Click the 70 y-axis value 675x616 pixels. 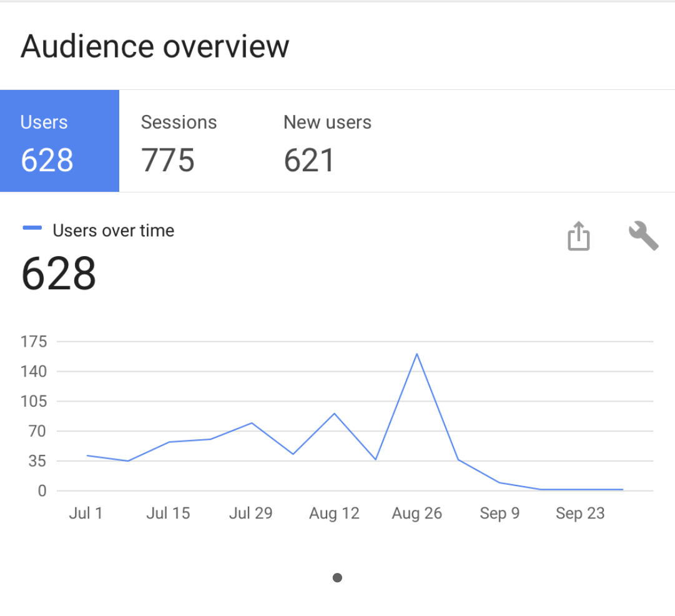point(37,431)
